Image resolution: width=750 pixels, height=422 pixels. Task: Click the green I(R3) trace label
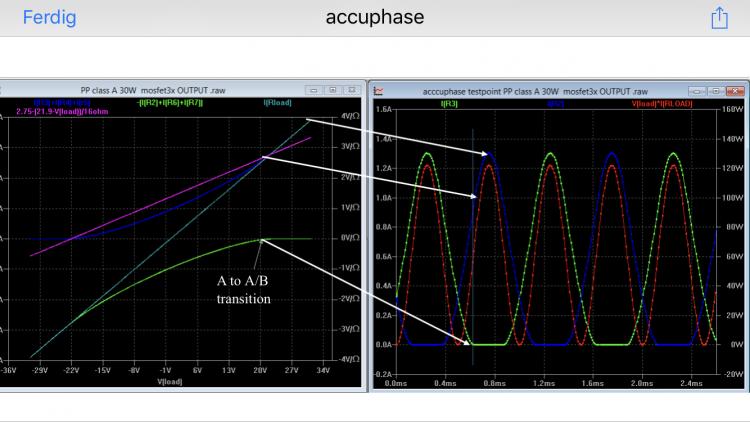coord(449,103)
